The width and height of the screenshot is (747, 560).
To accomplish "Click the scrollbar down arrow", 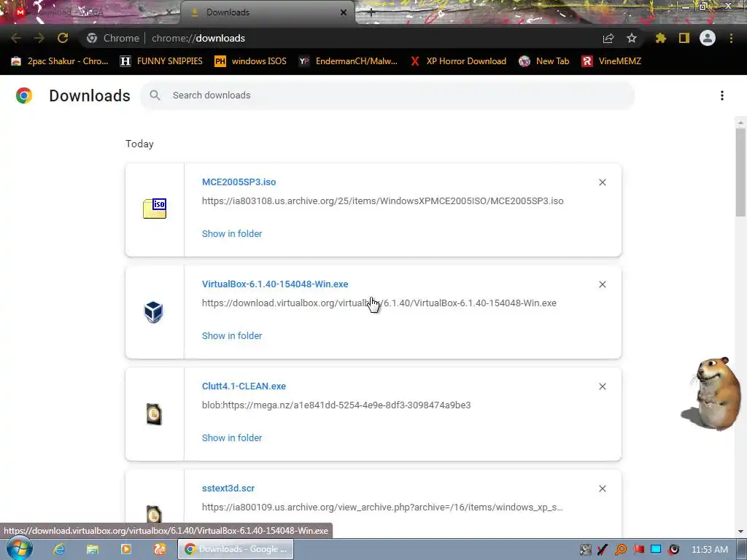I will [740, 531].
